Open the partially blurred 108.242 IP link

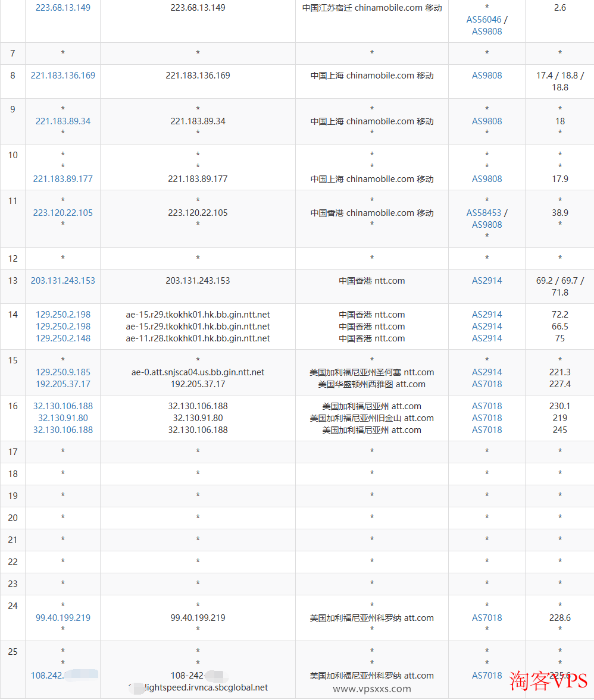point(48,676)
